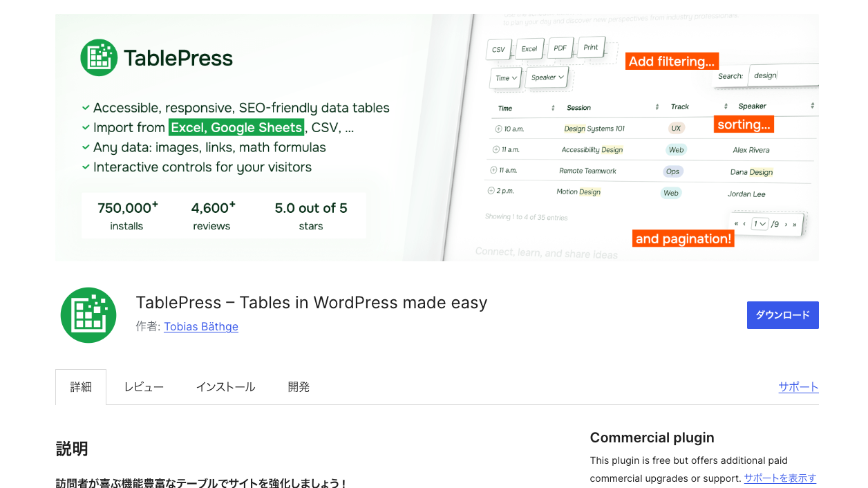Click the TablePress logo in banner
868x488 pixels.
(157, 57)
